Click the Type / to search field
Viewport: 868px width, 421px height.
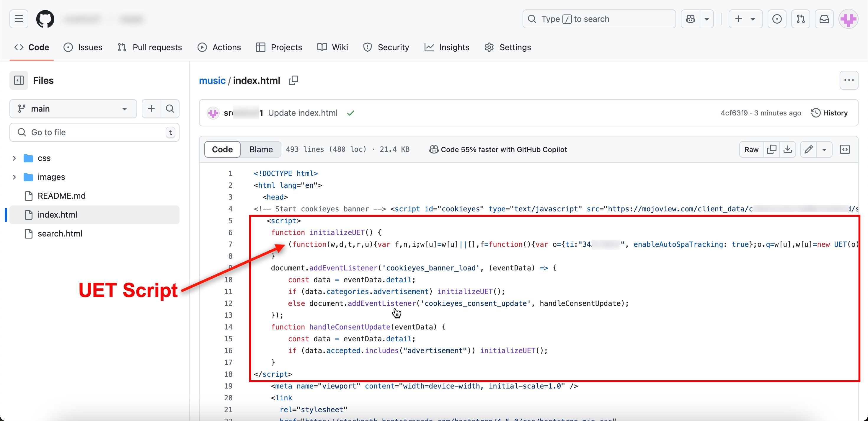(x=599, y=19)
